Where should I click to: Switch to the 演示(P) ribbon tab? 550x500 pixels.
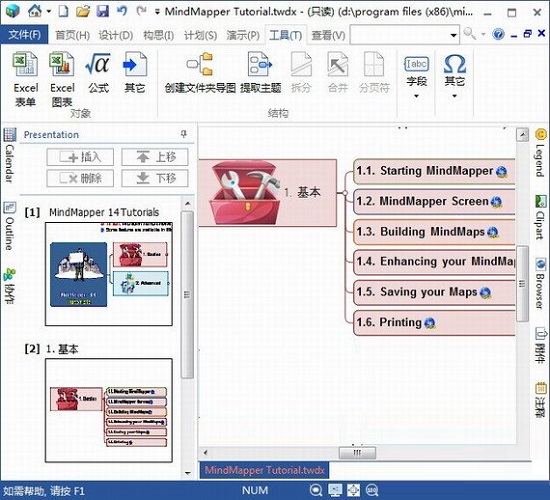tap(243, 35)
